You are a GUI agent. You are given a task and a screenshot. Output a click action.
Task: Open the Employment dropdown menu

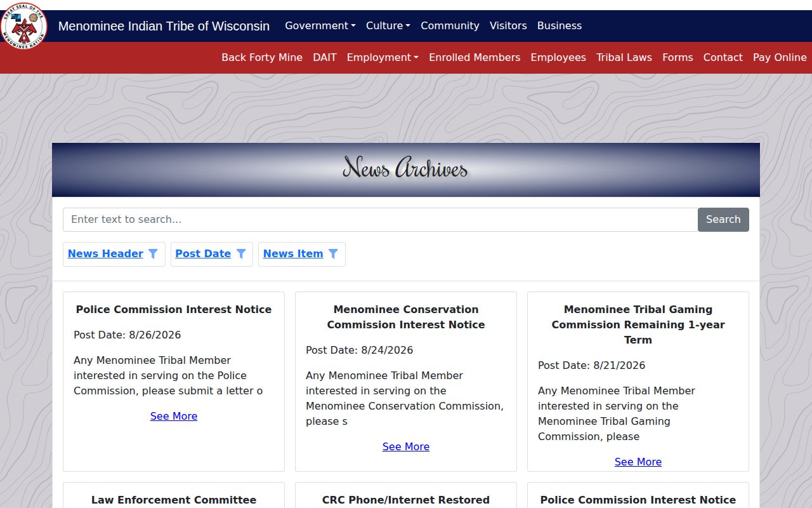383,57
